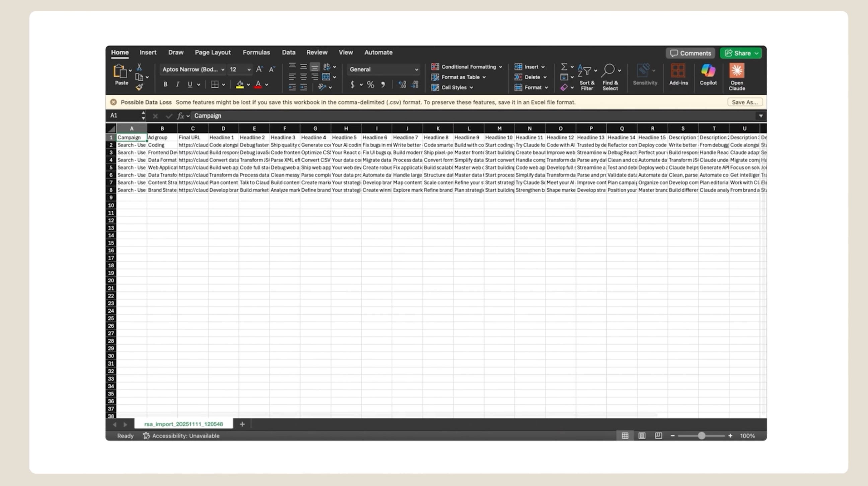Launch Copilot from the ribbon
Screen dimensions: 868x486
coord(708,75)
